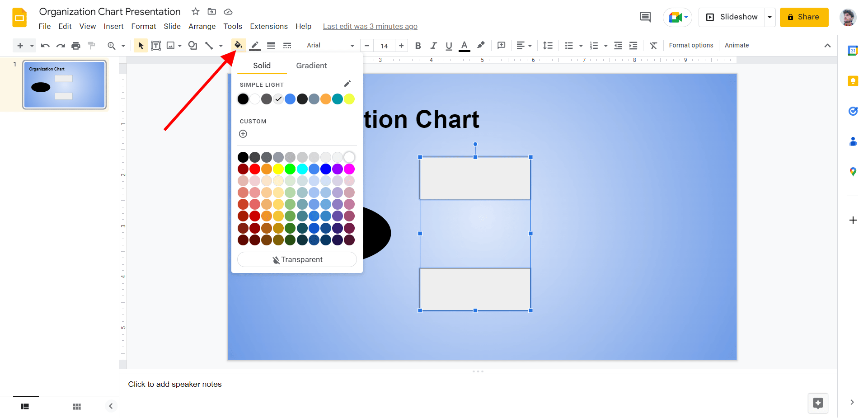Image resolution: width=868 pixels, height=418 pixels.
Task: Toggle italic text formatting
Action: tap(433, 46)
